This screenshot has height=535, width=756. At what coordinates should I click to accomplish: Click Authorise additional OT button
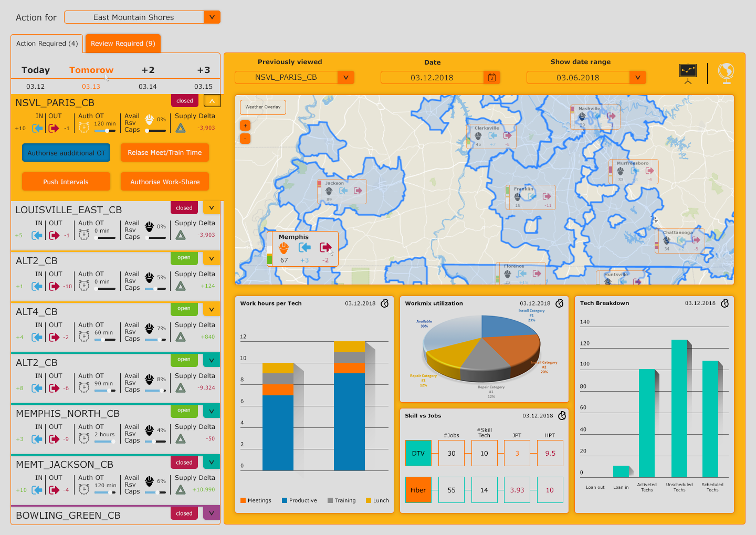[x=66, y=153]
